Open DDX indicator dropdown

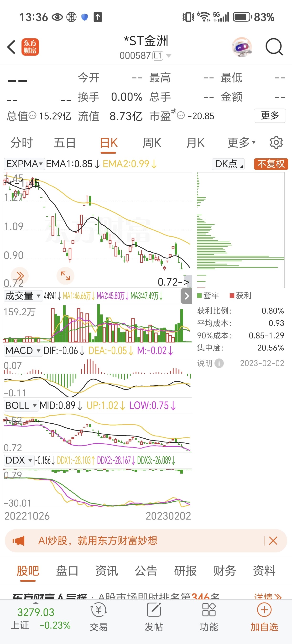pos(19,460)
